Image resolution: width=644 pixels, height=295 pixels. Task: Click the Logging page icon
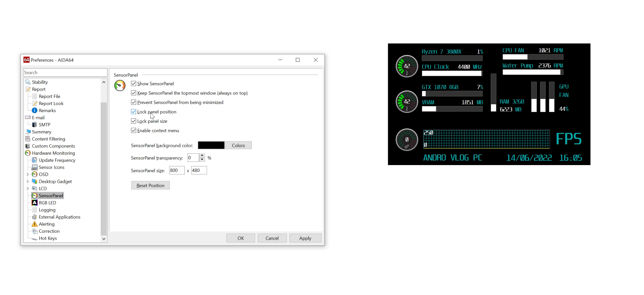(35, 210)
